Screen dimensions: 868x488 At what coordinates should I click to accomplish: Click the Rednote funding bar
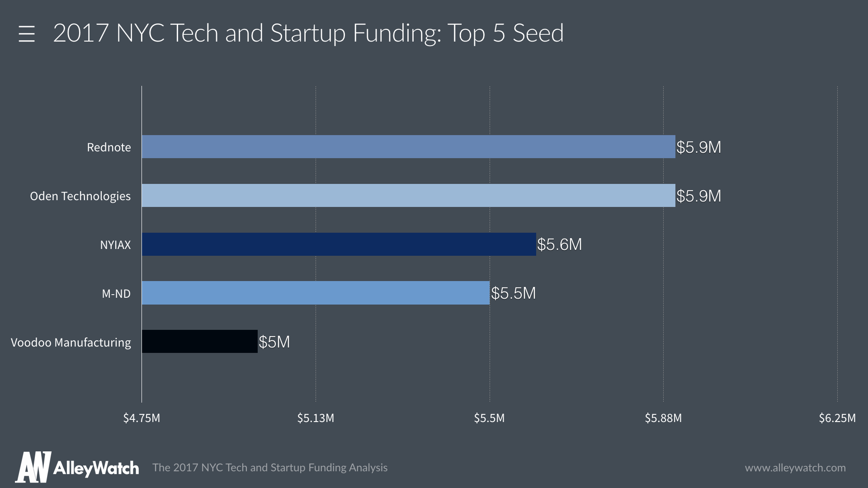pos(408,147)
